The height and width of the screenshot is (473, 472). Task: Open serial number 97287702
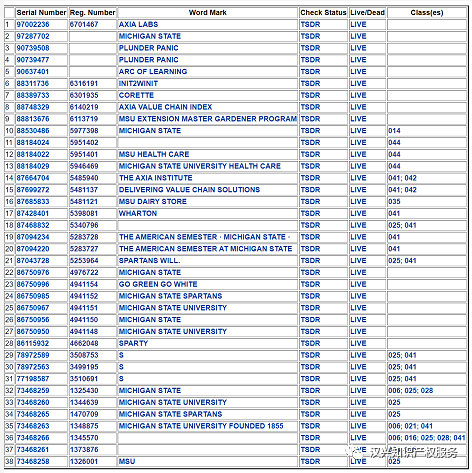(x=33, y=36)
